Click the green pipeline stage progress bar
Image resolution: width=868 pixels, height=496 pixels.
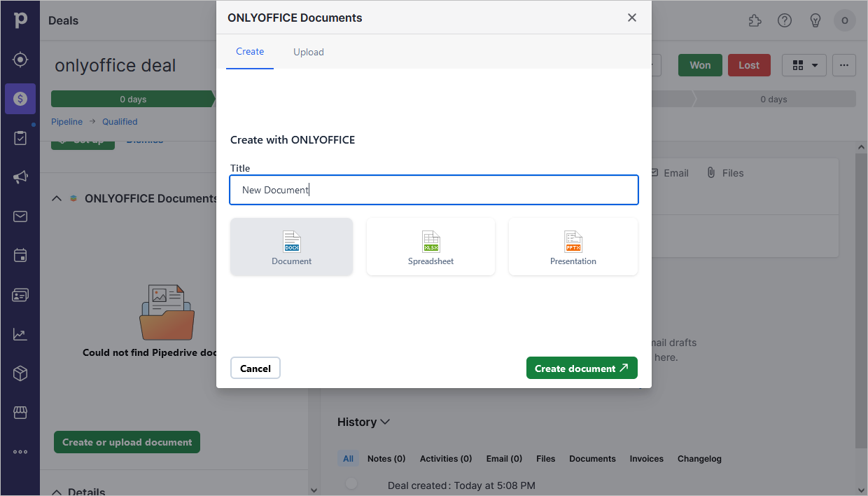[x=133, y=99]
